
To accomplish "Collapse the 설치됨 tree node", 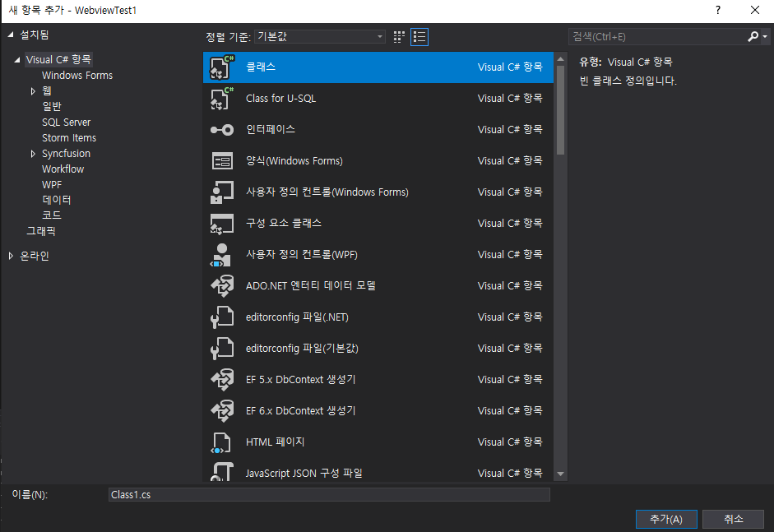I will 11,35.
